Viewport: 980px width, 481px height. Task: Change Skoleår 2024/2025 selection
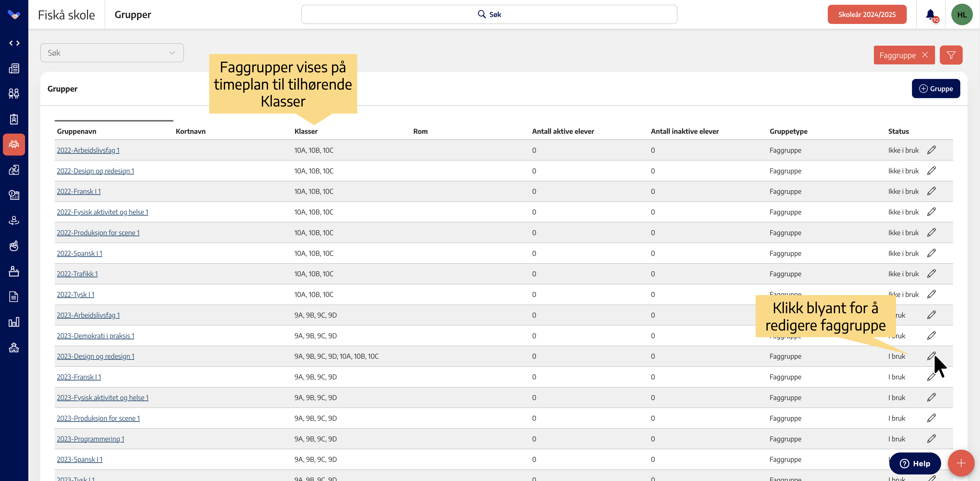click(867, 15)
